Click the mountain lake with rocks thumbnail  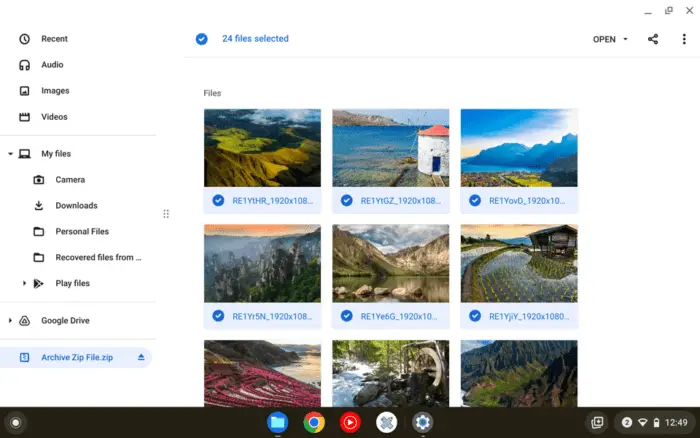click(x=391, y=263)
